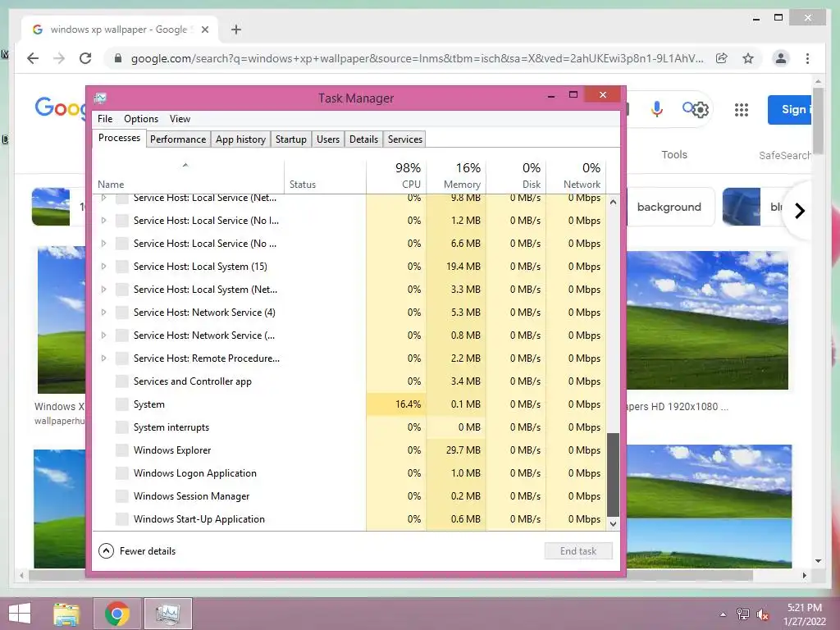The width and height of the screenshot is (840, 630).
Task: Click the Service Host: Local System (15) icon
Action: coord(122,267)
